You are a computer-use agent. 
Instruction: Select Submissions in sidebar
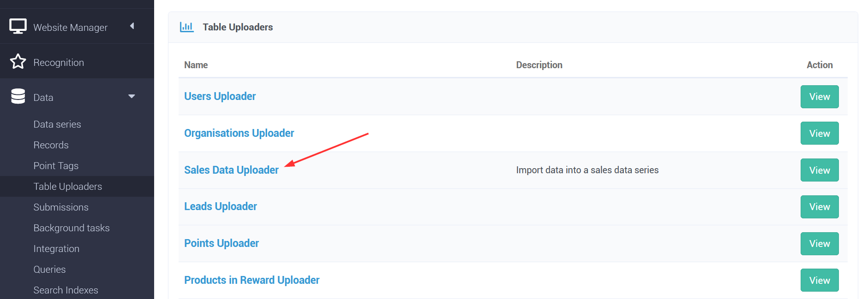point(61,207)
